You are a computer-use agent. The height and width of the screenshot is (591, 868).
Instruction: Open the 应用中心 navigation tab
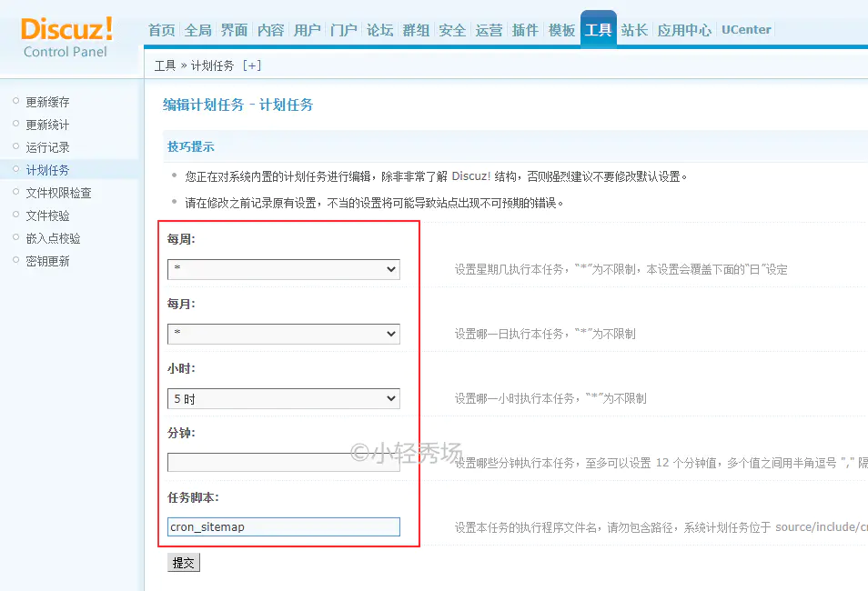coord(684,30)
